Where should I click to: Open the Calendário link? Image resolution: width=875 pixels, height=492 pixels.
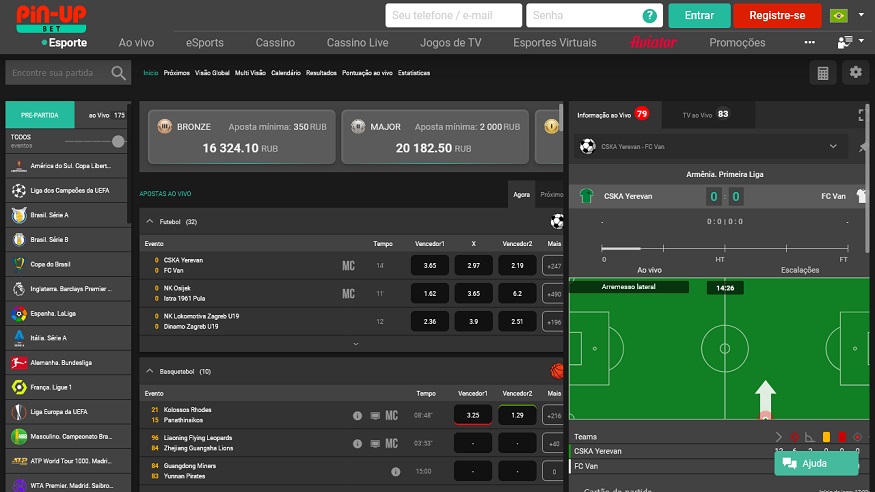click(x=286, y=73)
